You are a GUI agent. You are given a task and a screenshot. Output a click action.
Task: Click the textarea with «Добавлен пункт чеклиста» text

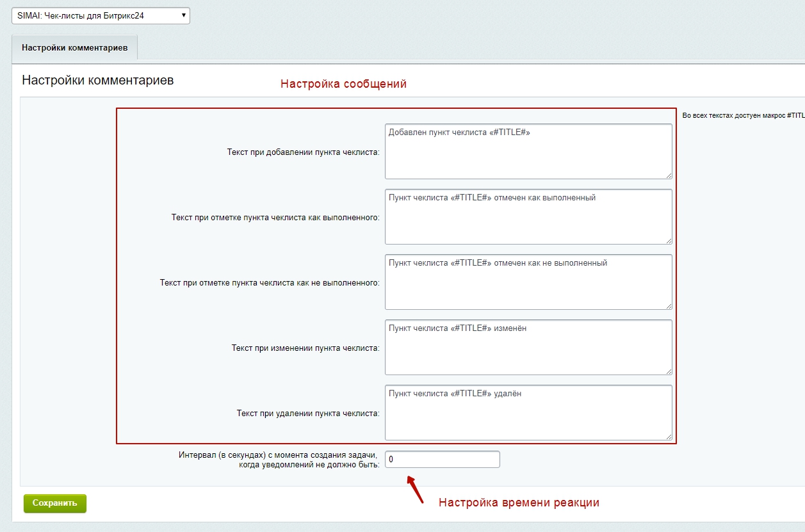click(x=528, y=151)
